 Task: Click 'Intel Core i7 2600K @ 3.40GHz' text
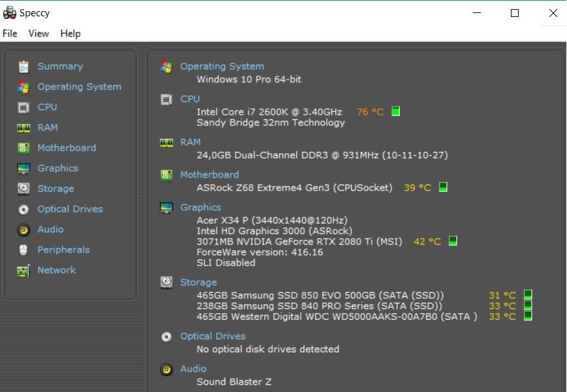(269, 112)
